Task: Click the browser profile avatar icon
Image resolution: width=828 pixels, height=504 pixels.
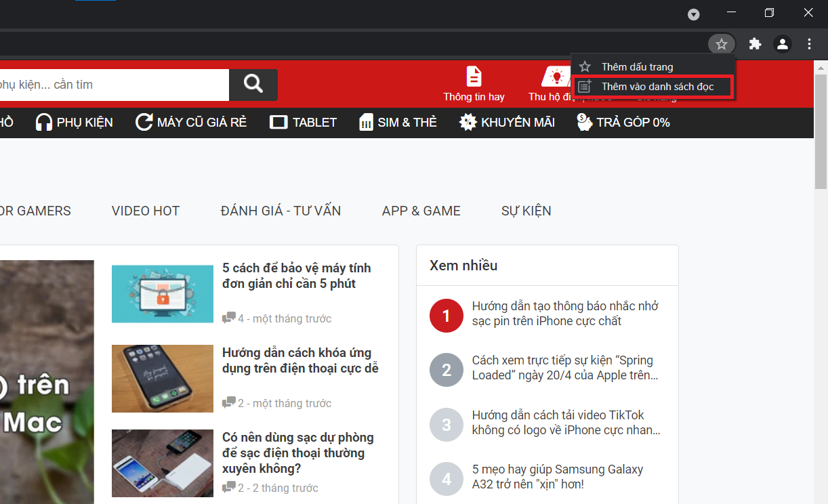Action: point(782,43)
